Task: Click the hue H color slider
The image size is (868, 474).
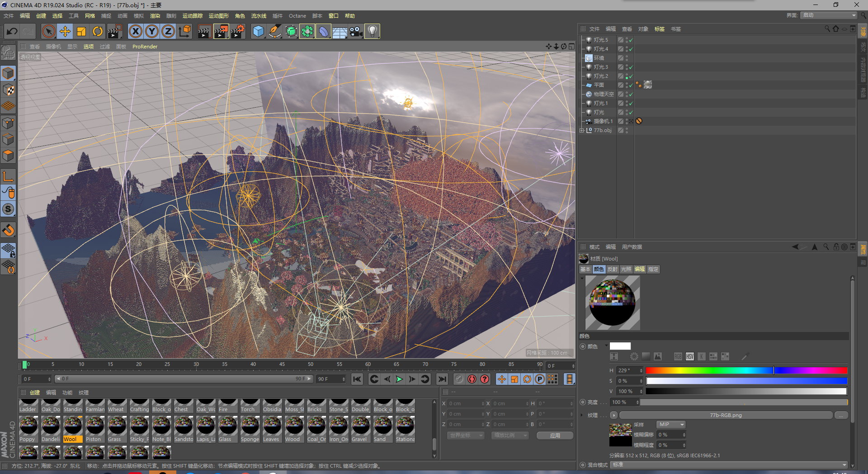Action: [746, 370]
